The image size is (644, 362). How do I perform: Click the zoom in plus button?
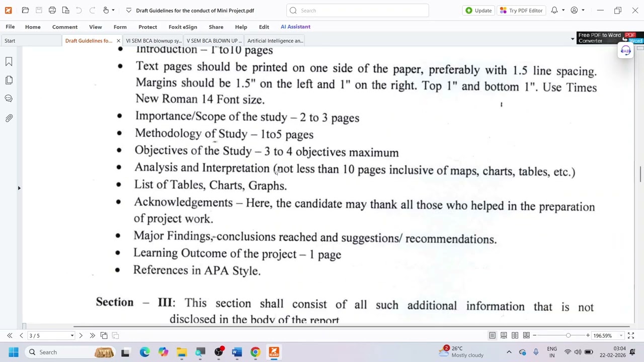588,335
